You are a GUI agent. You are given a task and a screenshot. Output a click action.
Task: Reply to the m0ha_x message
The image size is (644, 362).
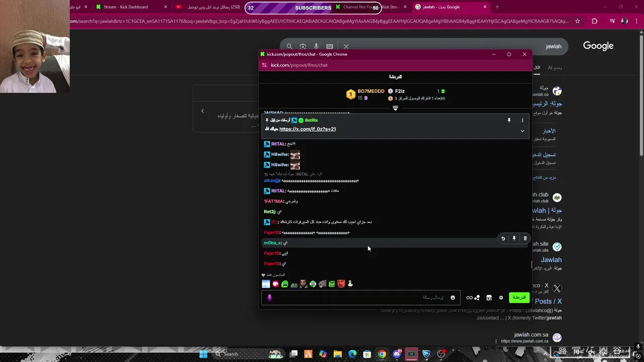pos(503,238)
